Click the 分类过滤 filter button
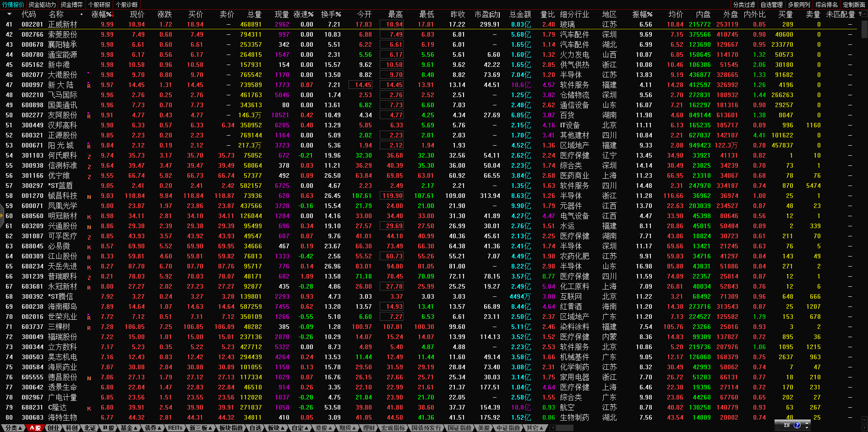Image resolution: width=868 pixels, height=432 pixels. point(744,5)
